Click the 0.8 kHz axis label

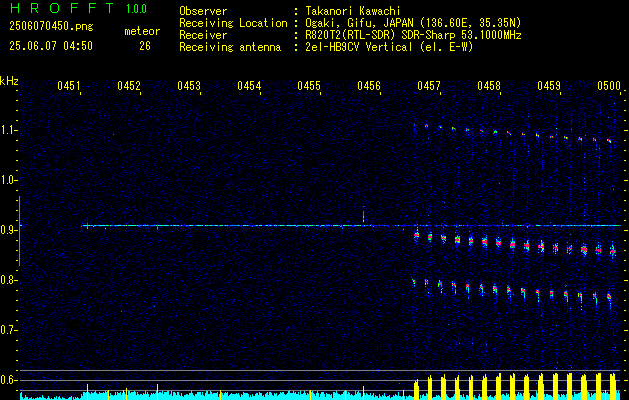click(x=7, y=280)
